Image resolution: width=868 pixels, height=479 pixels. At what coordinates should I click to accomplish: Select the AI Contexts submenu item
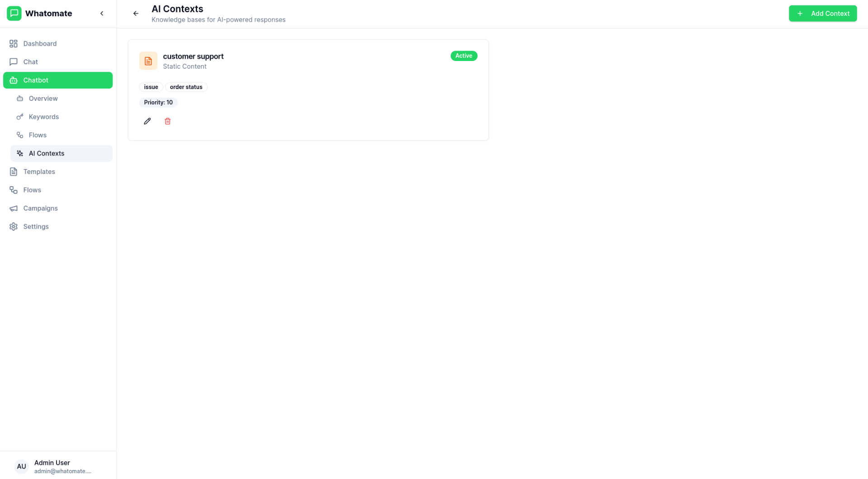[x=62, y=154]
